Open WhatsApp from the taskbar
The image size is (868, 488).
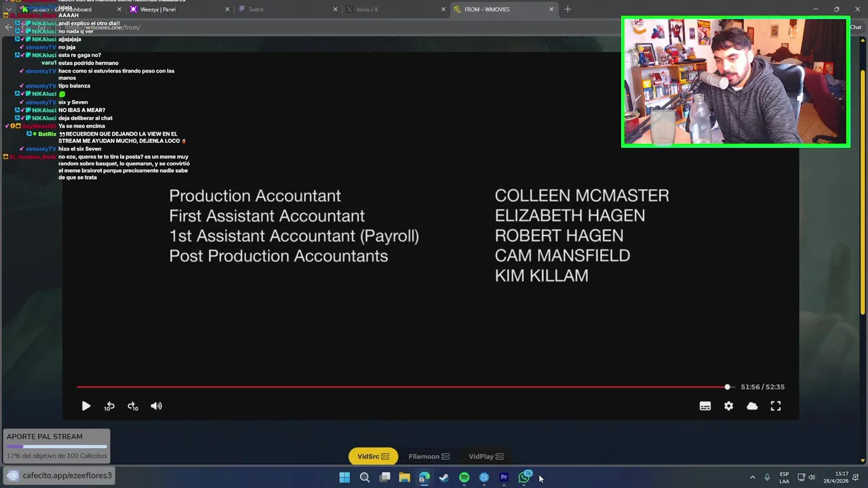[x=524, y=477]
